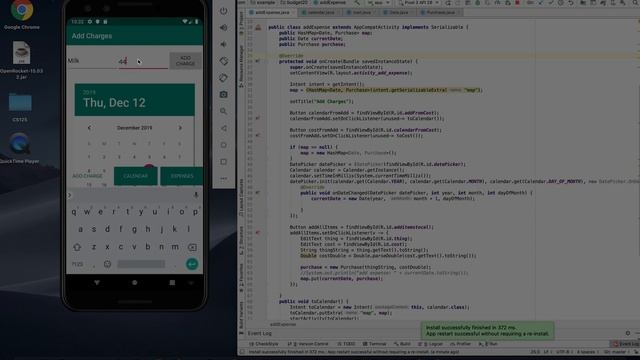Click the Event Log button in status corner
The width and height of the screenshot is (640, 360).
tap(625, 344)
